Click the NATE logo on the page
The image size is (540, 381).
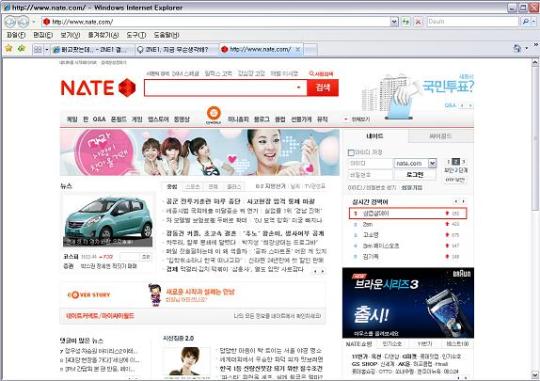[98, 88]
